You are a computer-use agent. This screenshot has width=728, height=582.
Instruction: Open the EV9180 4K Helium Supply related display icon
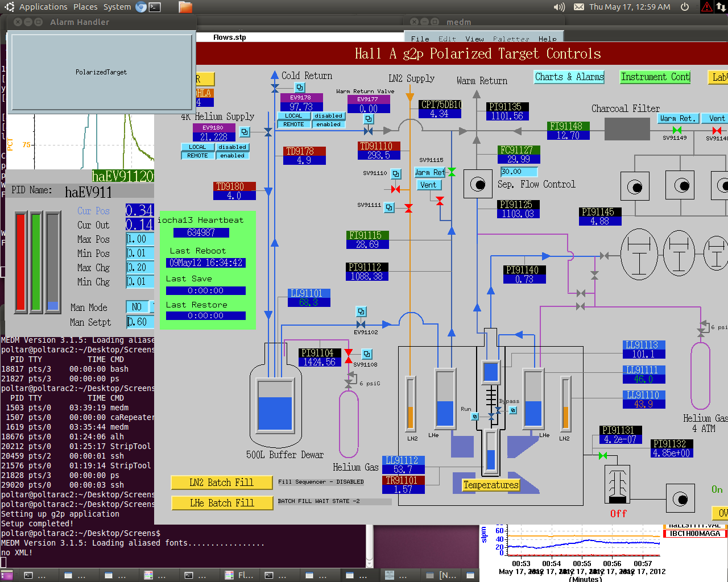pyautogui.click(x=245, y=132)
